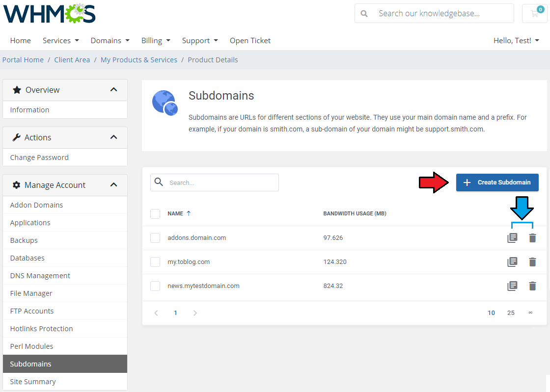This screenshot has width=550, height=392.
Task: Delete news.mytestdomain.com with trash icon
Action: [532, 286]
